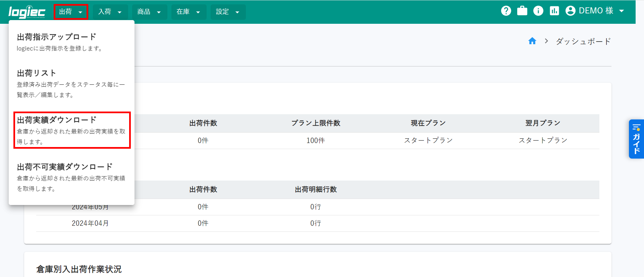Open the blue ガイド side tab
Image resolution: width=644 pixels, height=277 pixels.
click(636, 139)
